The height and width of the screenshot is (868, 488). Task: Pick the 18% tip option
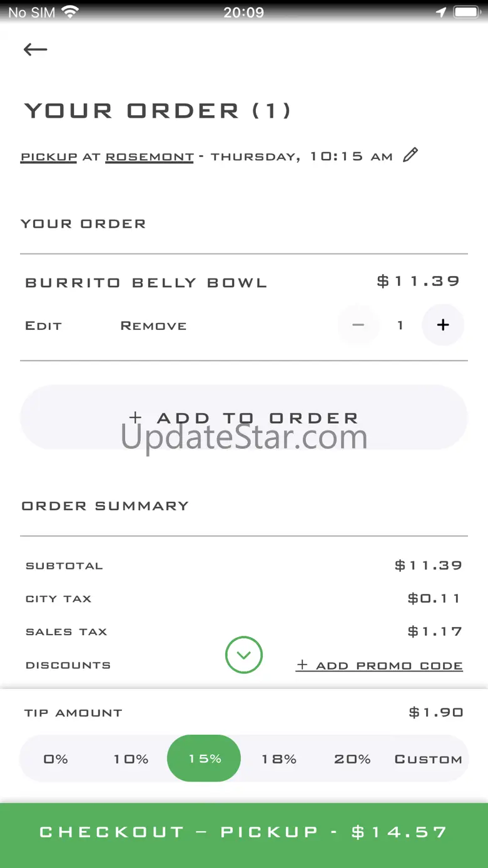[279, 759]
